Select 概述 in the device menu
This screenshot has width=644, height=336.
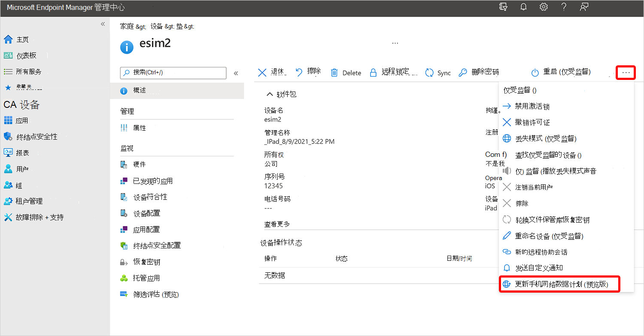coord(177,91)
